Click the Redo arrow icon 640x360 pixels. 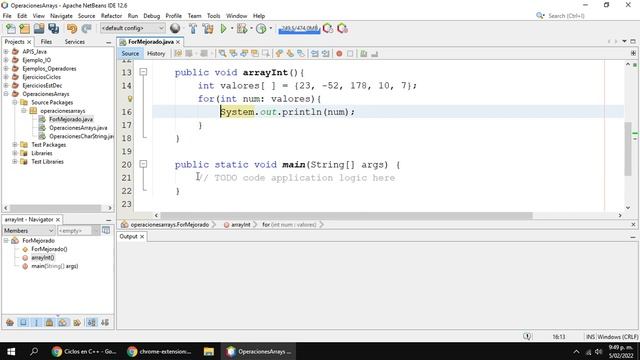86,29
